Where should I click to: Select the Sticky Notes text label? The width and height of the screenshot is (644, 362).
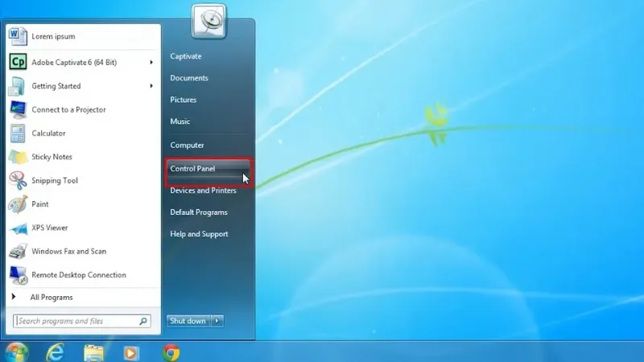tap(52, 157)
